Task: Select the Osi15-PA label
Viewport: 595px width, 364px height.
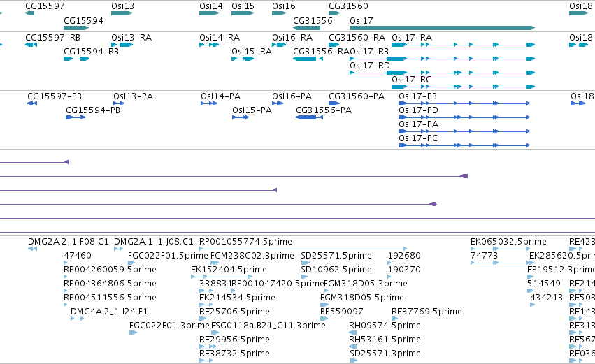Action: coord(252,110)
